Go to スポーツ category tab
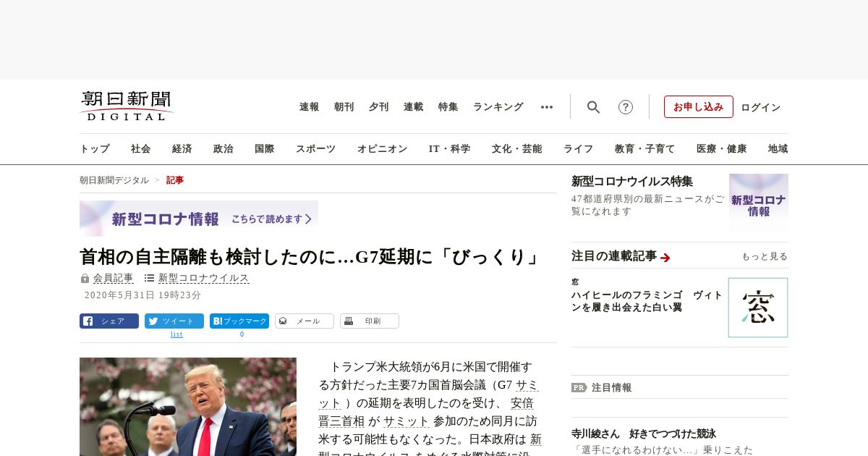Viewport: 868px width, 456px height. [316, 149]
